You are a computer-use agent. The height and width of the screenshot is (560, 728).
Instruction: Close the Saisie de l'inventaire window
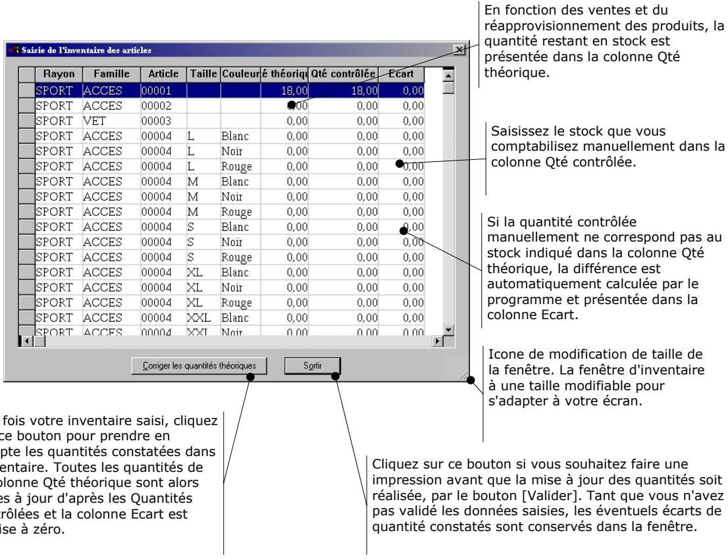click(459, 50)
